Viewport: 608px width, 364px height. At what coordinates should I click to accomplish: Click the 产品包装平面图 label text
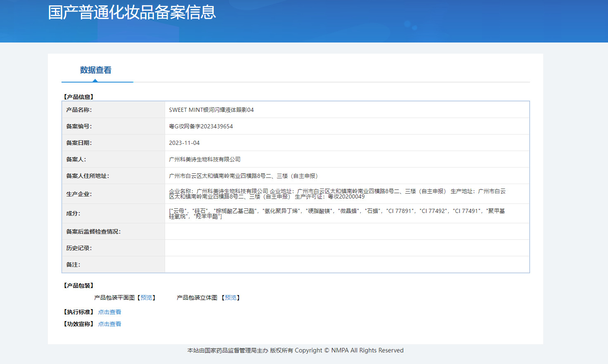114,298
